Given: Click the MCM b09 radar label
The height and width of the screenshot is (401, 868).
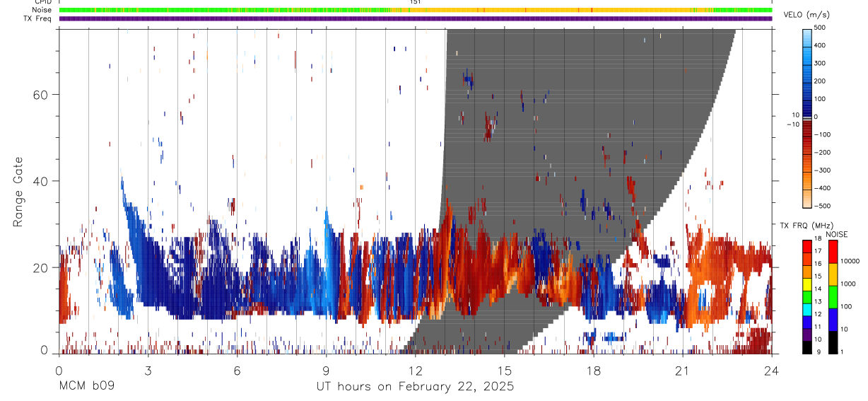Looking at the screenshot, I should point(86,387).
